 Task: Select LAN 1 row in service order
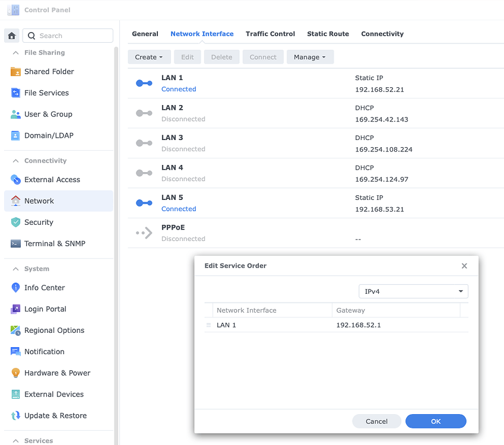[x=336, y=325]
